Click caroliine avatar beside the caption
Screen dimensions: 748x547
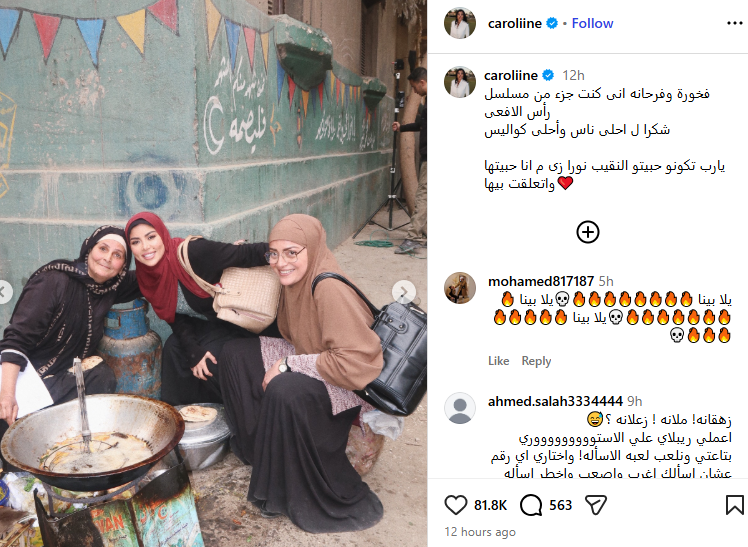pos(460,82)
